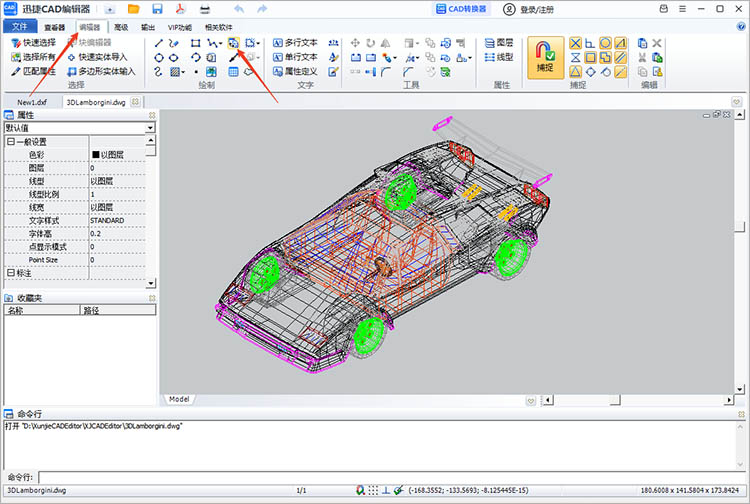This screenshot has height=504, width=750.
Task: Select the line drawing tool
Action: coord(159,43)
